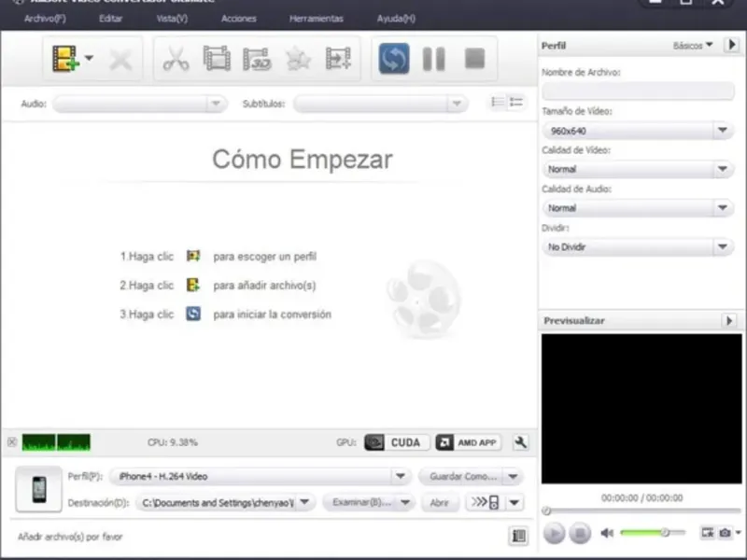The width and height of the screenshot is (747, 560).
Task: Stop the preview playback
Action: tap(580, 532)
